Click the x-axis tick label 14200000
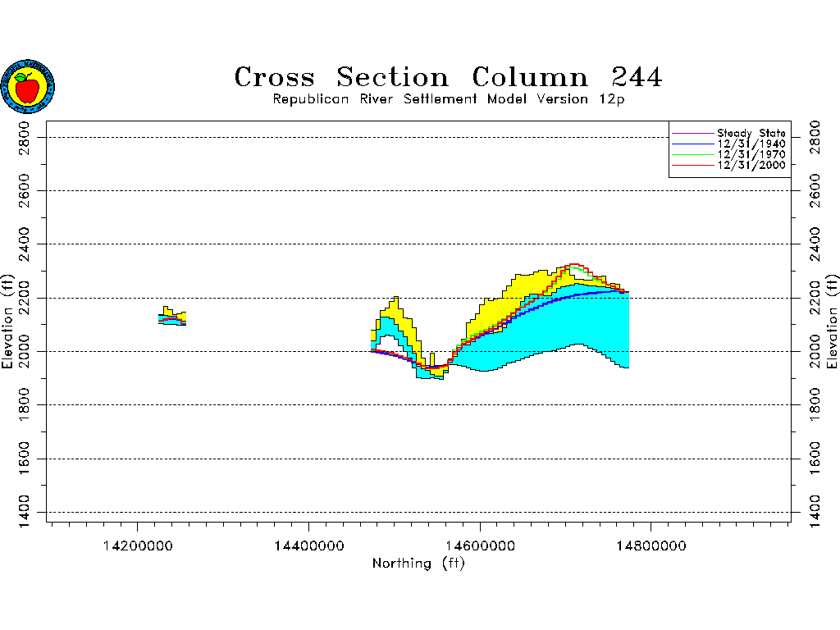 click(138, 546)
